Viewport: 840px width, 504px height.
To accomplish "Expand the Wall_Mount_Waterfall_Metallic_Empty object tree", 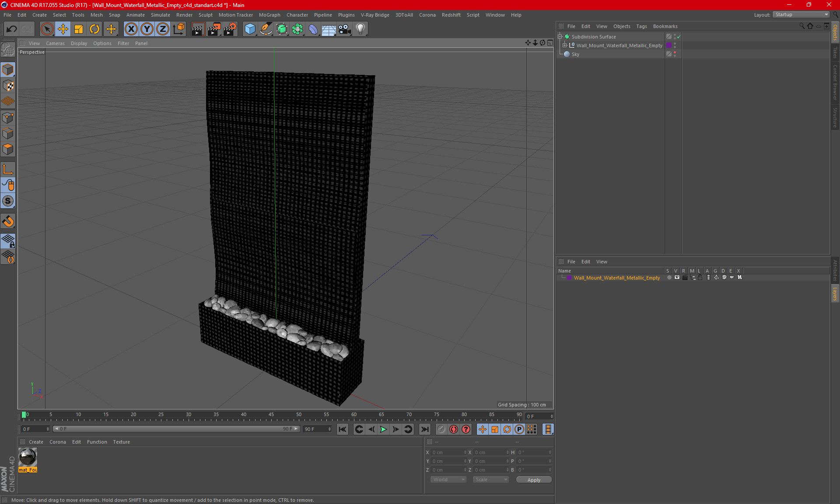I will 565,45.
